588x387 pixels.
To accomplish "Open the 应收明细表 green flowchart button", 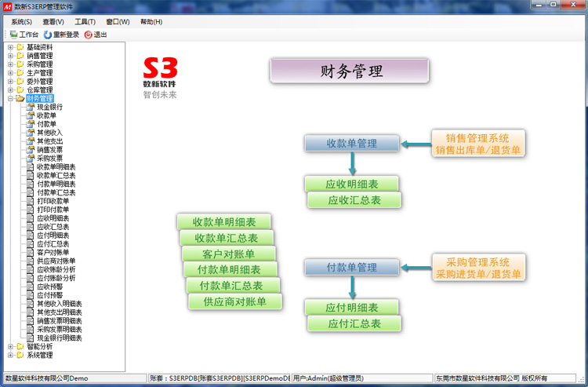I will tap(352, 184).
